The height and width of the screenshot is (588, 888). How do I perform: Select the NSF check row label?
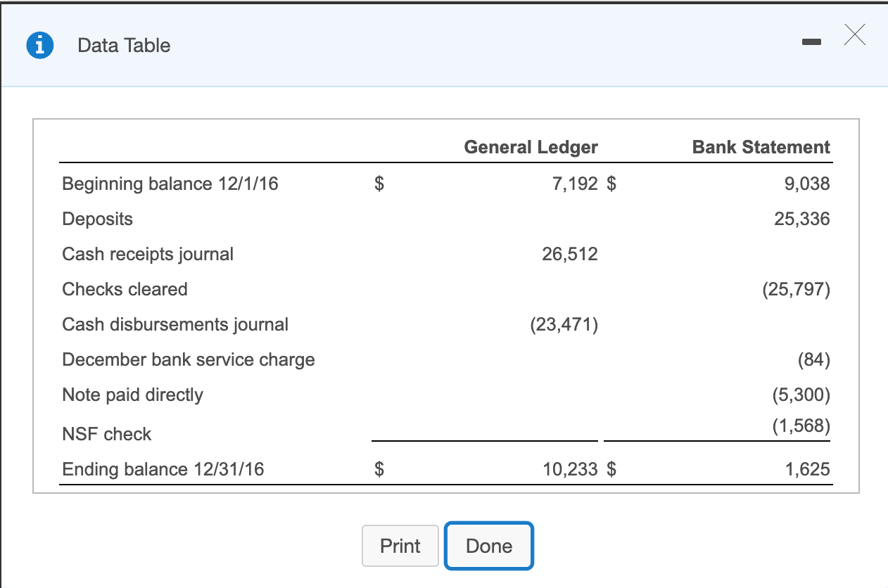(x=106, y=434)
